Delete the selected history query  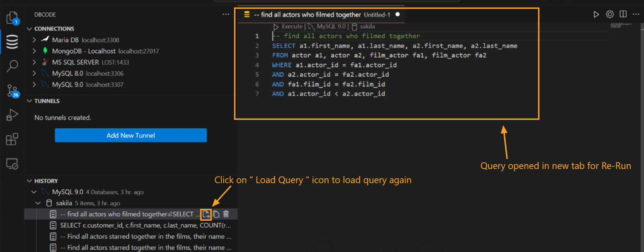(x=226, y=214)
